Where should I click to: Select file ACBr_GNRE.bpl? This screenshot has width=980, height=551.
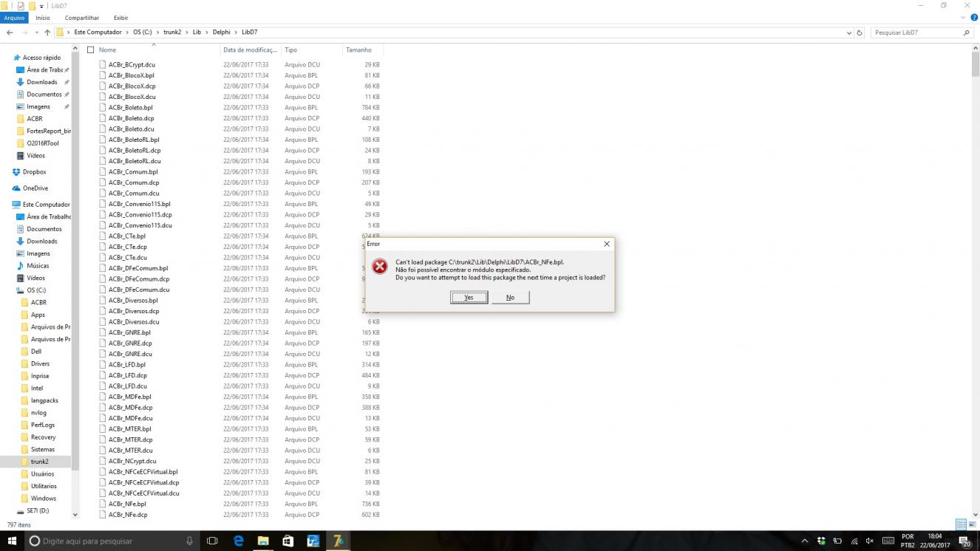(129, 332)
